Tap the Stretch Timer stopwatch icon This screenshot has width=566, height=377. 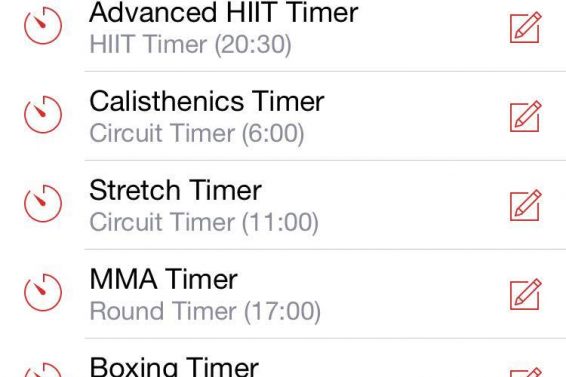[x=43, y=203]
